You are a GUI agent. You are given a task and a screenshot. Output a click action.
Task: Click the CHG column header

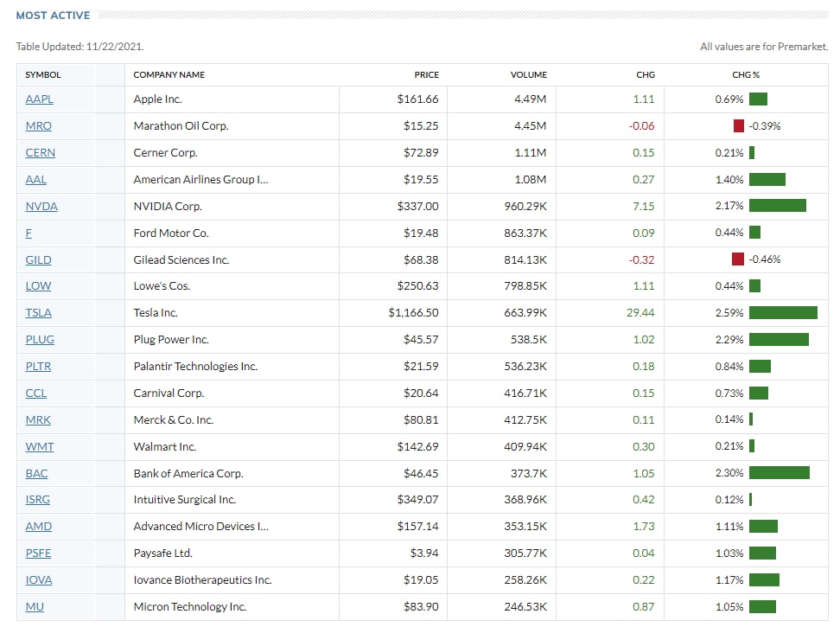(646, 75)
